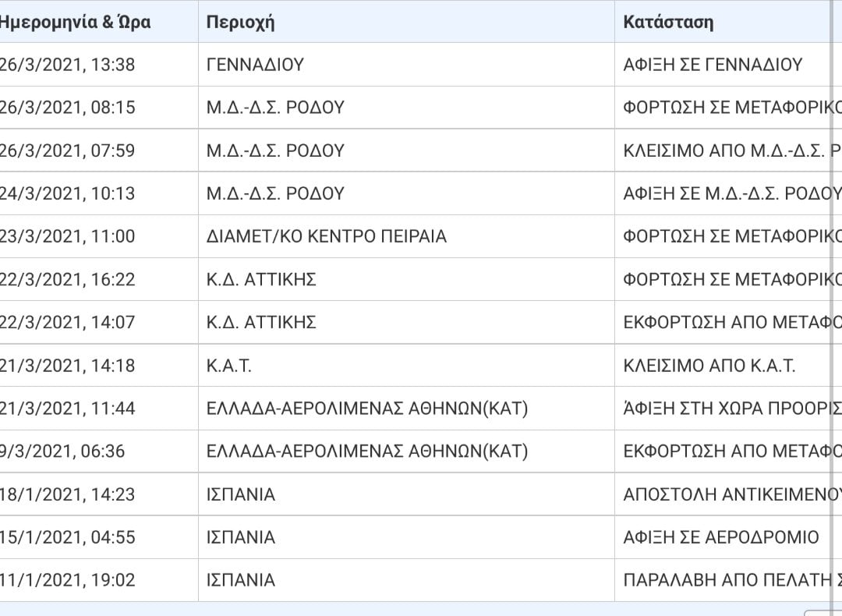Viewport: 842px width, 616px height.
Task: Select ΑΦΙΞΗ ΣΕ Μ.Δ.-Δ.Σ. ΡΟΔΟΥ status
Action: (732, 193)
